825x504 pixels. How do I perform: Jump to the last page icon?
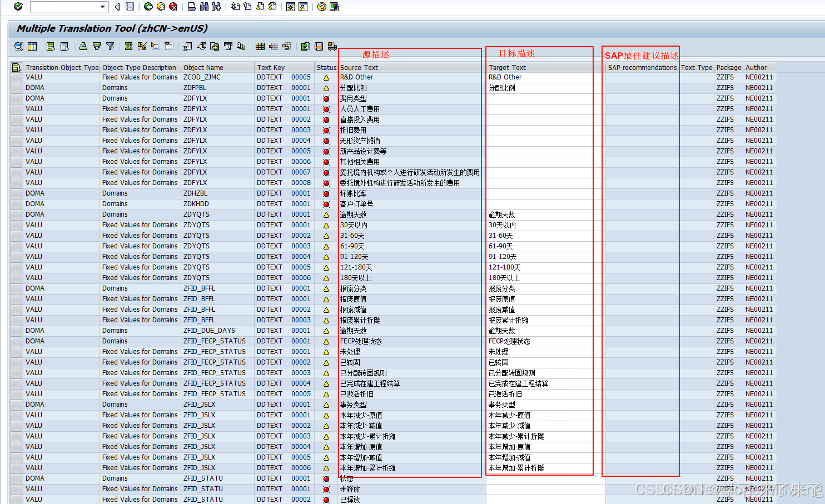tap(272, 7)
